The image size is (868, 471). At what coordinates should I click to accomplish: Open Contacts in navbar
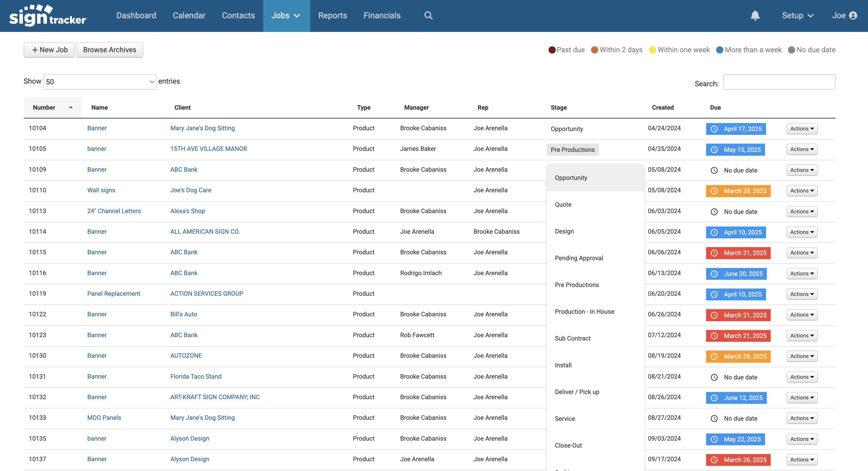238,15
